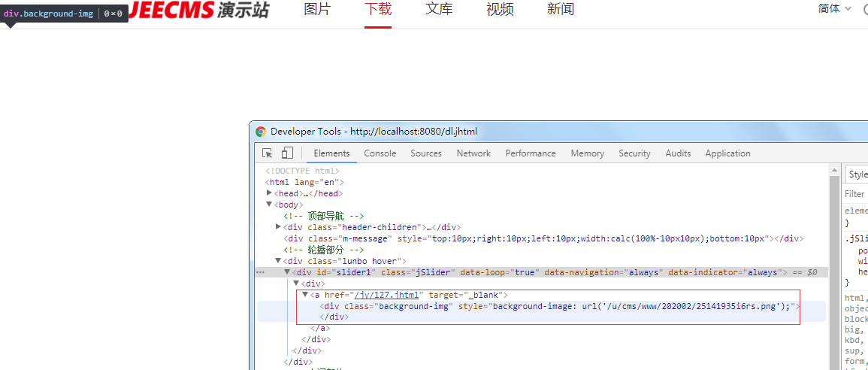Collapse the slider1 jSlider div node

point(287,272)
